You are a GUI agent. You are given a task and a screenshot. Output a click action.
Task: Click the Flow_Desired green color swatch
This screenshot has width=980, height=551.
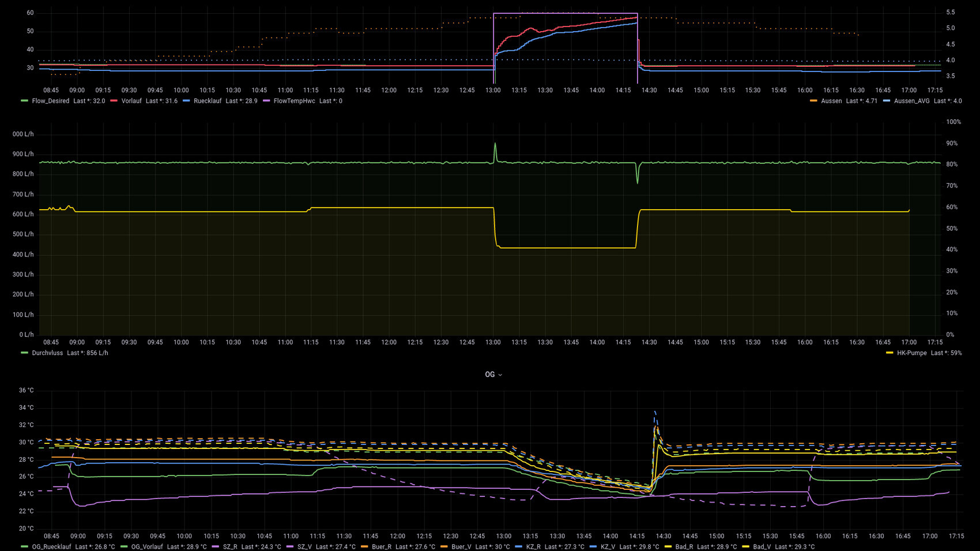24,101
